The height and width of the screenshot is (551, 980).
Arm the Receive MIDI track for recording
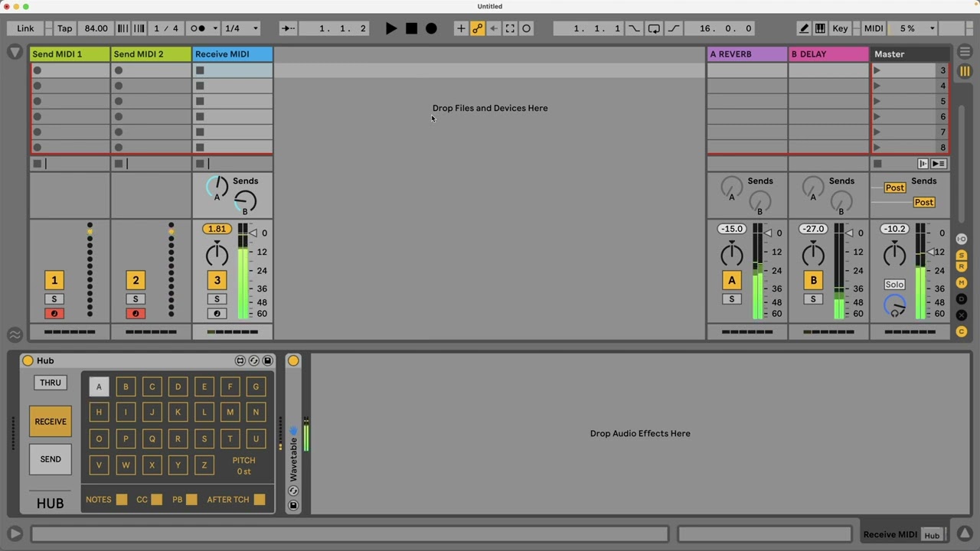click(x=217, y=314)
